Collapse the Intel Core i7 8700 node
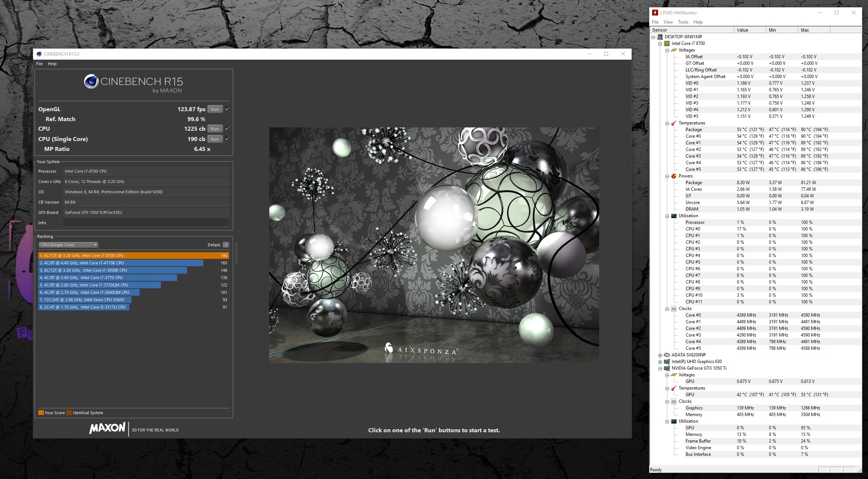The image size is (868, 479). (660, 43)
